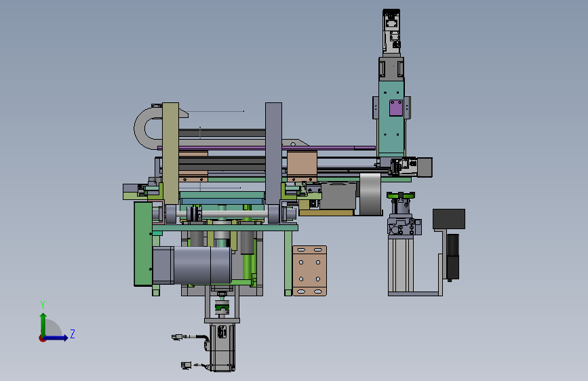Select the gray vertical bar in the middle
This screenshot has height=381, width=588.
pyautogui.click(x=273, y=153)
